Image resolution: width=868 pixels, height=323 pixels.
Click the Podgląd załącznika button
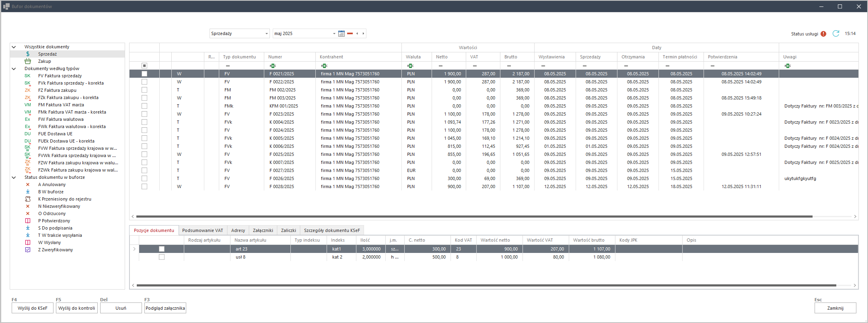165,308
